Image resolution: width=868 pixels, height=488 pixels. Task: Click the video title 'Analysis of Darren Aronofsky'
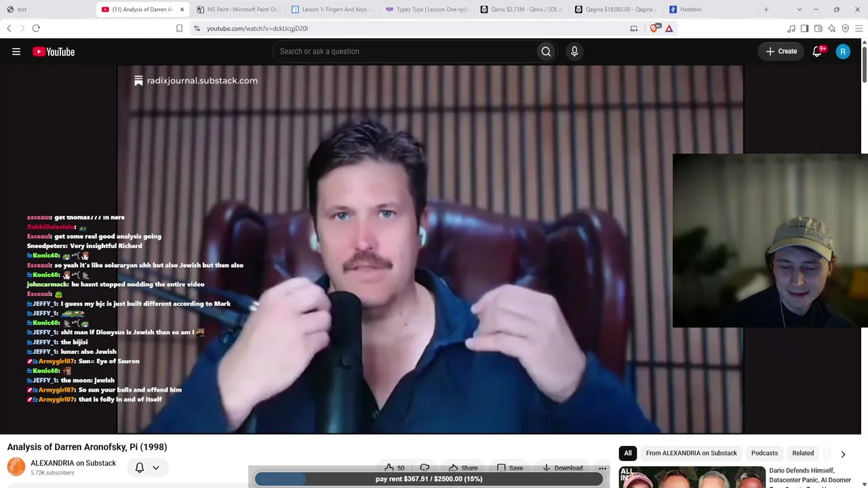tap(87, 447)
